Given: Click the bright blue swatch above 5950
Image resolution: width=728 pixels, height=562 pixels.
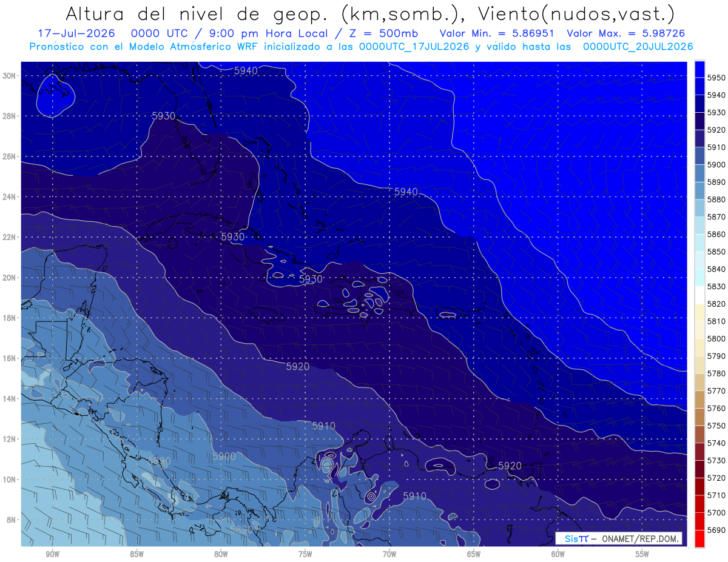Looking at the screenshot, I should point(699,69).
